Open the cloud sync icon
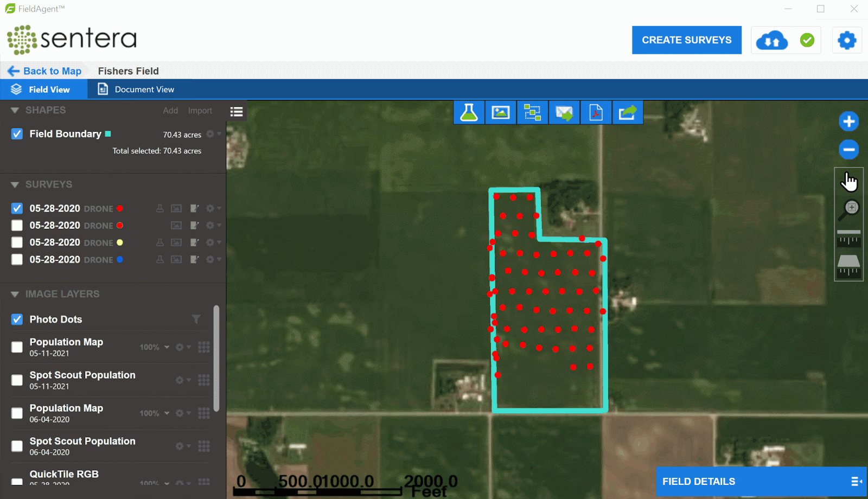 [x=771, y=40]
